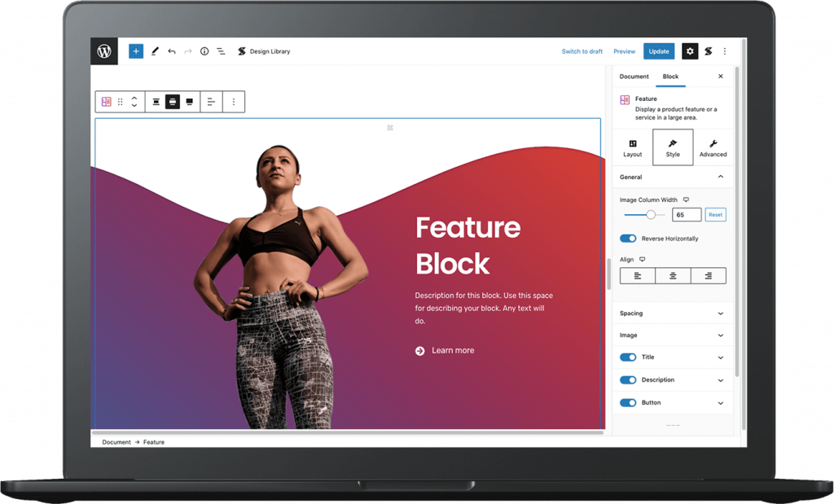This screenshot has width=834, height=504.
Task: Click the Learn more arrow icon
Action: (419, 351)
